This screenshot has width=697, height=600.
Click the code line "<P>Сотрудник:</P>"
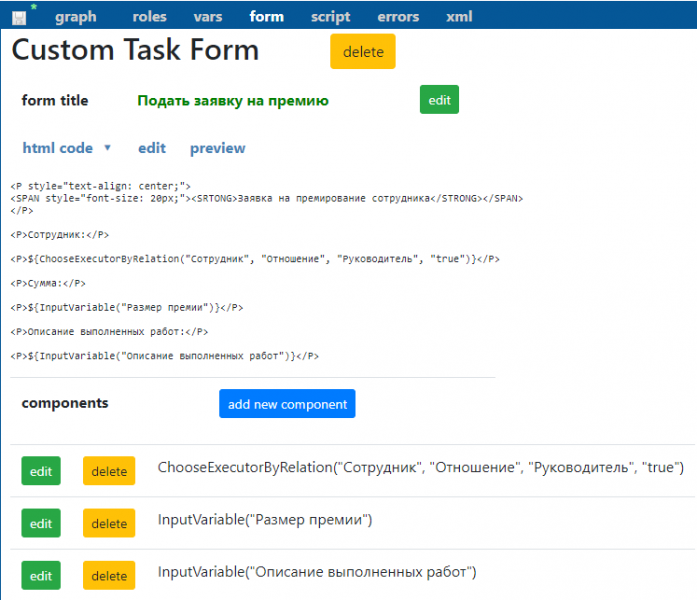(60, 235)
